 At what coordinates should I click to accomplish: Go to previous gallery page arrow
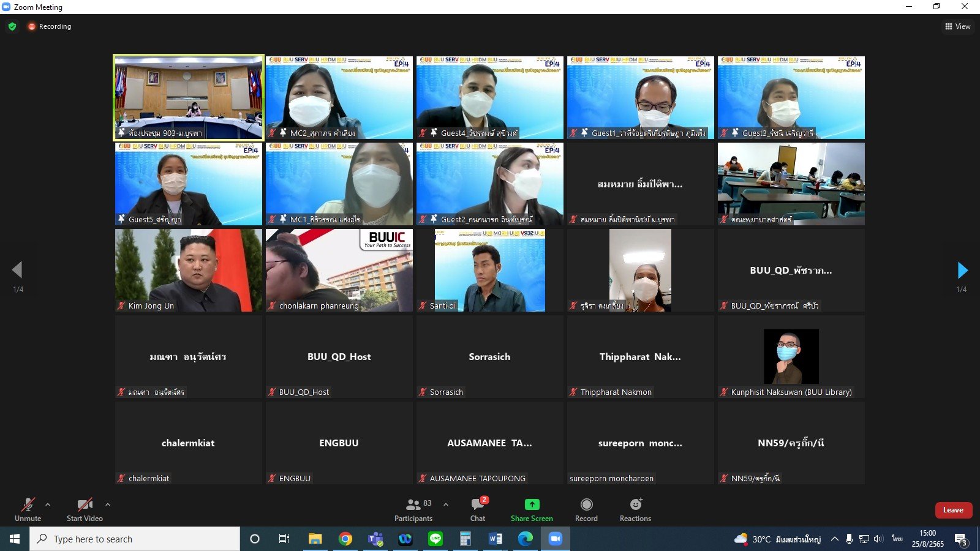(x=17, y=270)
